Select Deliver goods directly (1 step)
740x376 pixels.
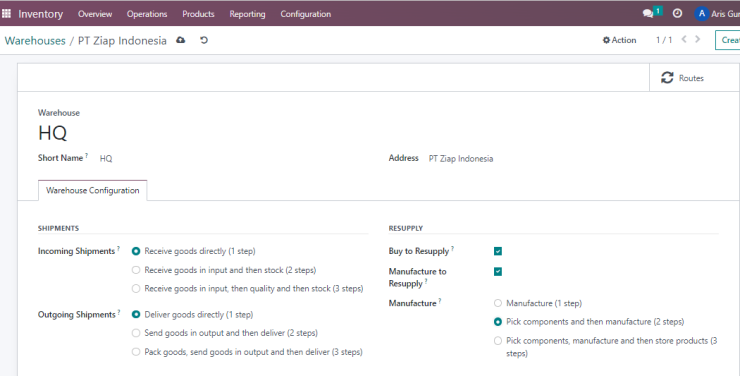[x=136, y=315]
